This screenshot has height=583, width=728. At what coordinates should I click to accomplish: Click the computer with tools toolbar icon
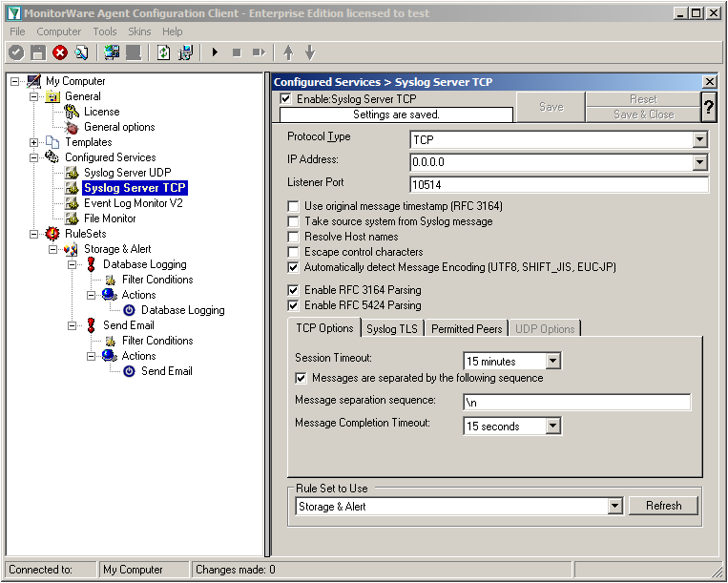pyautogui.click(x=185, y=52)
